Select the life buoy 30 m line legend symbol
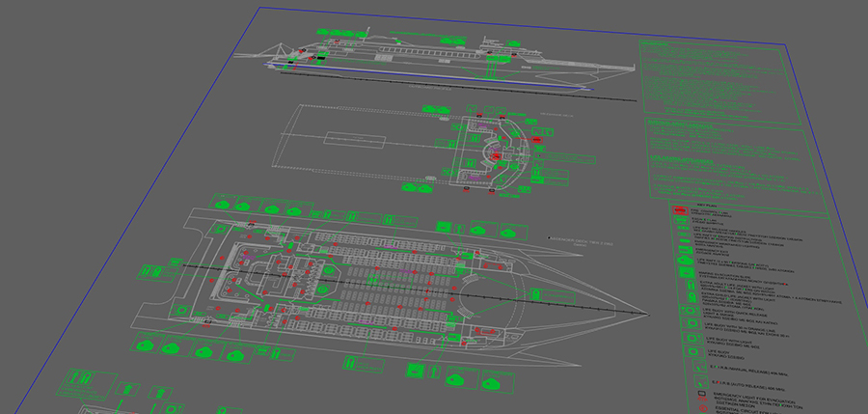The height and width of the screenshot is (414, 868). point(691,323)
